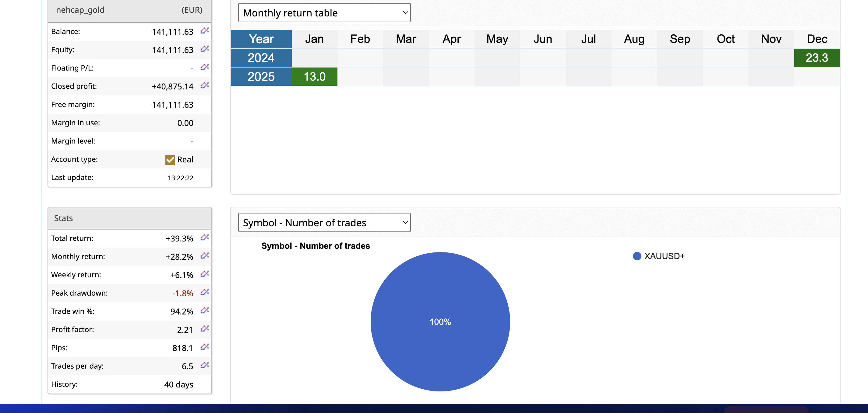The height and width of the screenshot is (413, 868).
Task: Click the January 2025 13.0 cell
Action: (x=314, y=77)
